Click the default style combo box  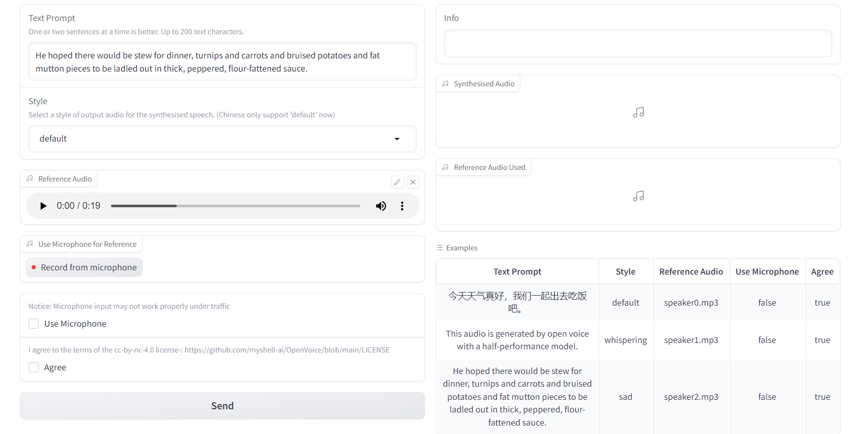(210, 139)
